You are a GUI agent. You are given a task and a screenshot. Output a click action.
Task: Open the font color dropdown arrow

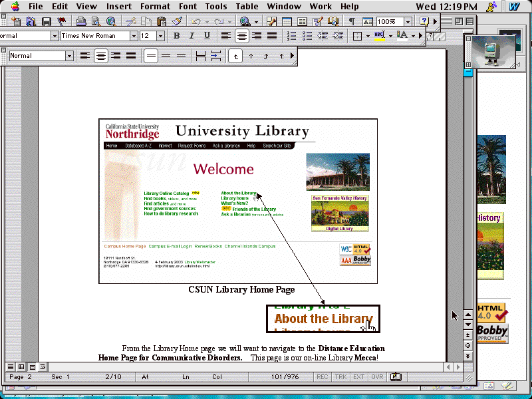[x=413, y=36]
